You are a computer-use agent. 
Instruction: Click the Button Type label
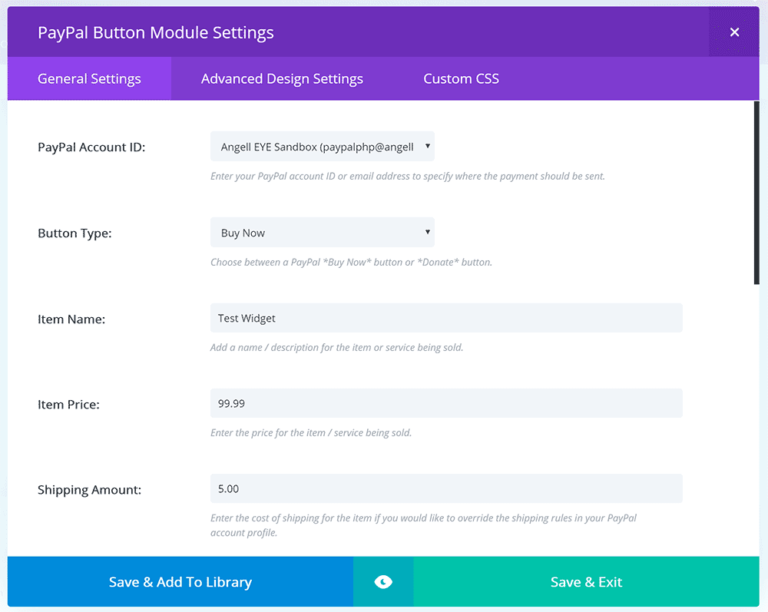pyautogui.click(x=74, y=234)
